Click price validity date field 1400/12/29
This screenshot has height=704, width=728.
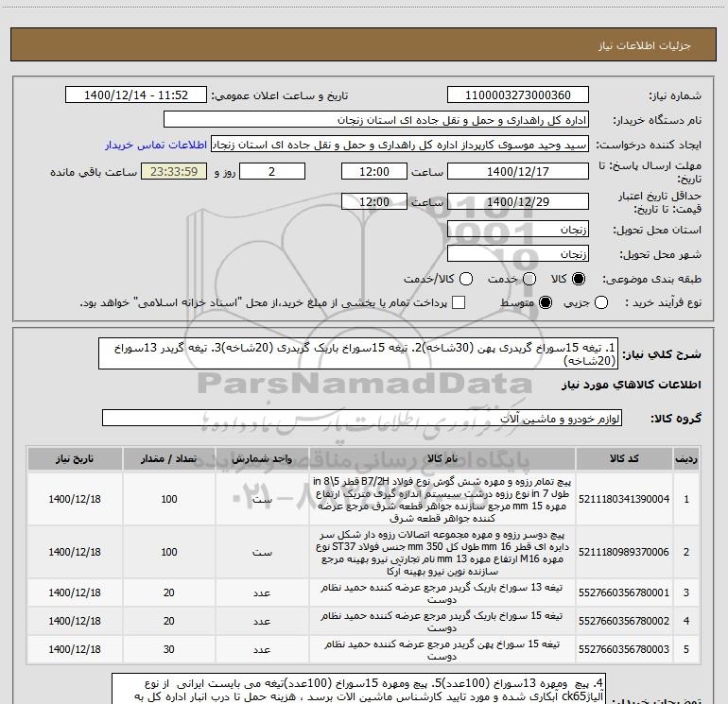coord(518,201)
